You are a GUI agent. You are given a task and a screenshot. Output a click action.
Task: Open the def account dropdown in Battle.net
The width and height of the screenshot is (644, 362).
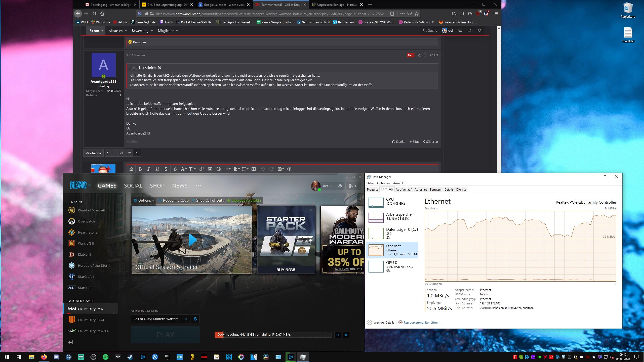327,186
